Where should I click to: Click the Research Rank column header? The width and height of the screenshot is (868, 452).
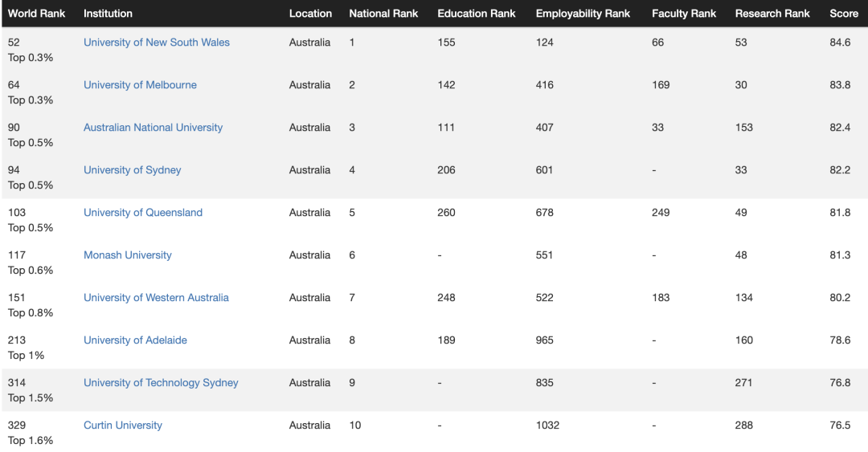point(772,14)
